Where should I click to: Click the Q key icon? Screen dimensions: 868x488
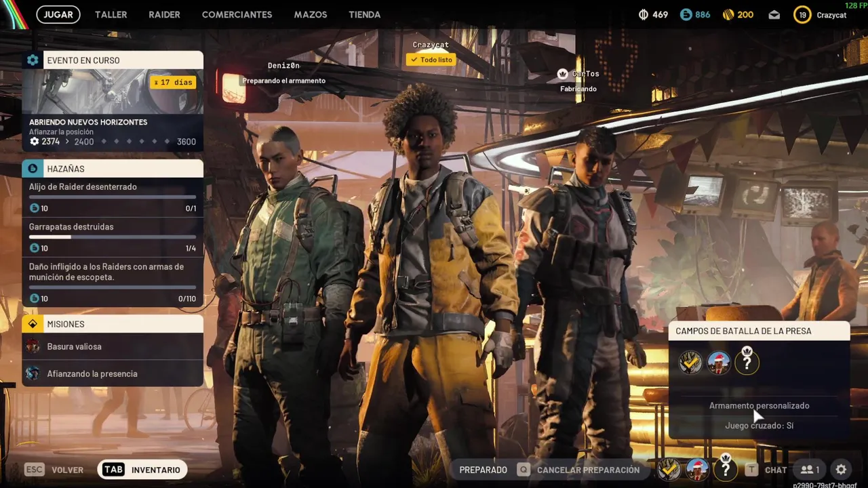pyautogui.click(x=523, y=470)
